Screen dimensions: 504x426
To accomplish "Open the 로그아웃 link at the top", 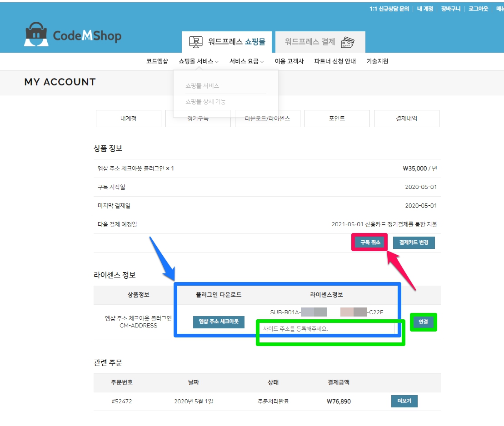I will tap(478, 9).
